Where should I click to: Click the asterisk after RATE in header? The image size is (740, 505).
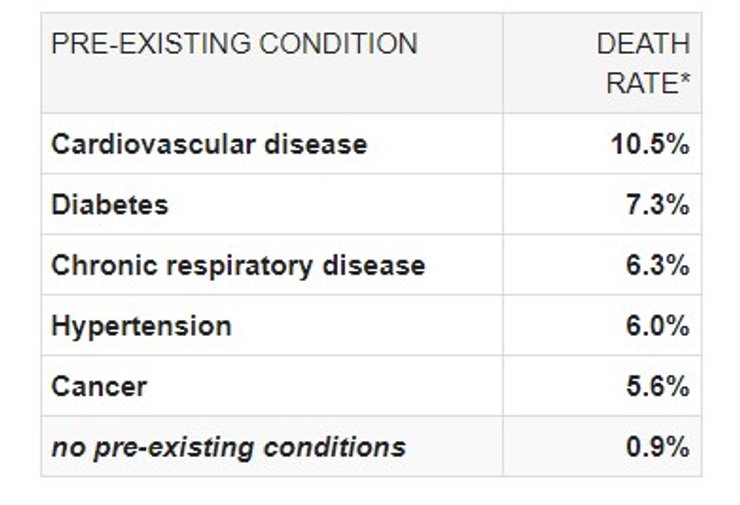click(x=686, y=78)
